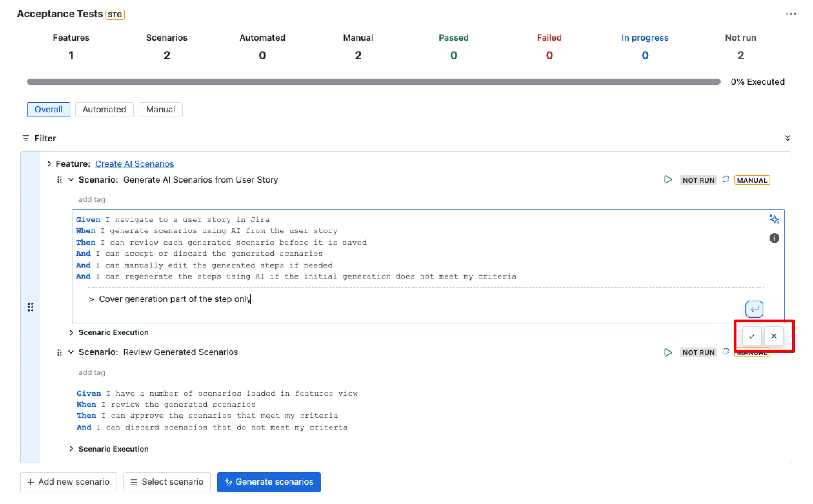Click the Passed count

[453, 55]
